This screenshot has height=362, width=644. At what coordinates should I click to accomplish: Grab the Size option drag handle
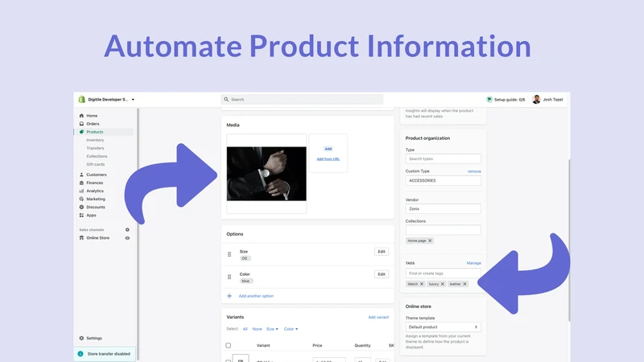point(229,254)
